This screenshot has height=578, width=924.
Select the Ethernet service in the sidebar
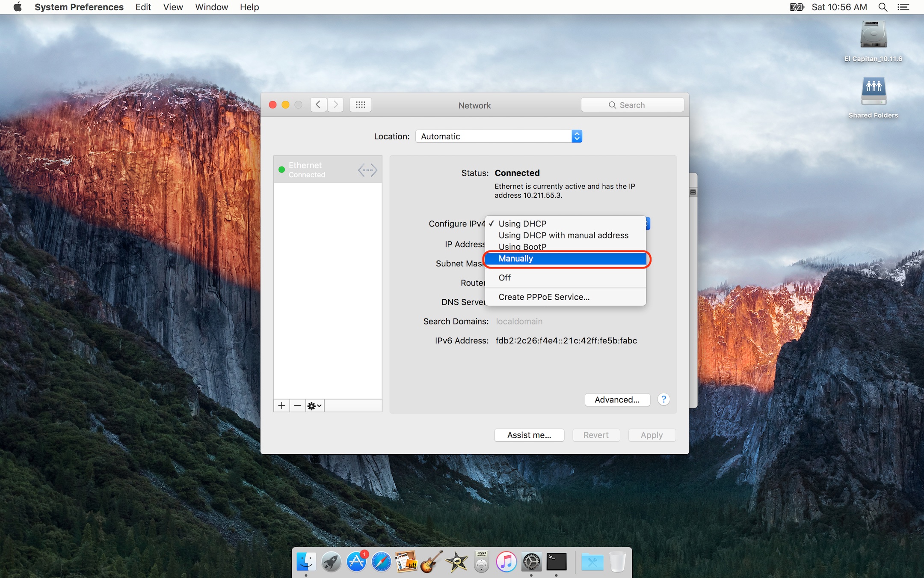328,170
